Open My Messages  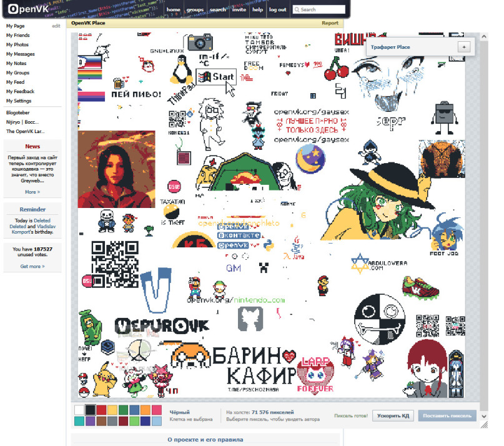click(x=20, y=54)
